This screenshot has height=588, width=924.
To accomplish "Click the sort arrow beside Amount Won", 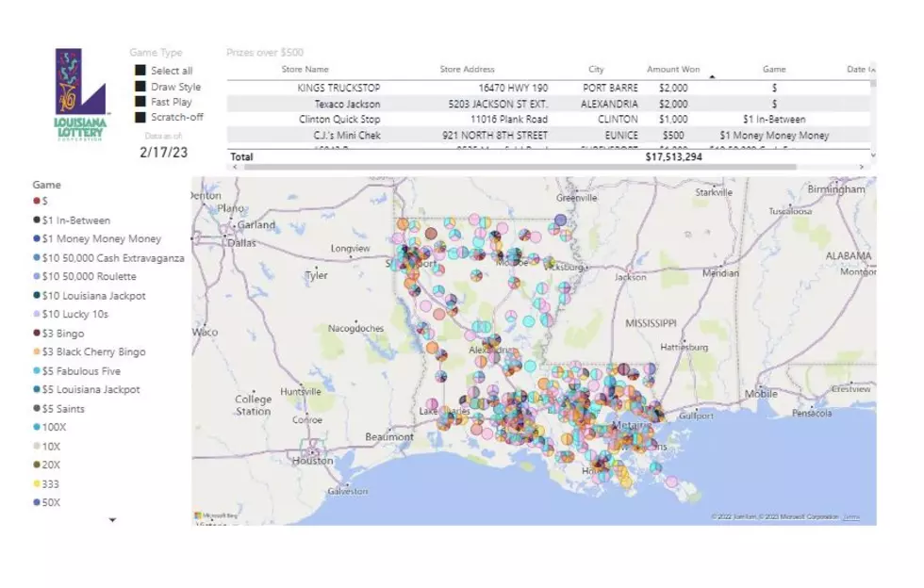I will (x=712, y=76).
